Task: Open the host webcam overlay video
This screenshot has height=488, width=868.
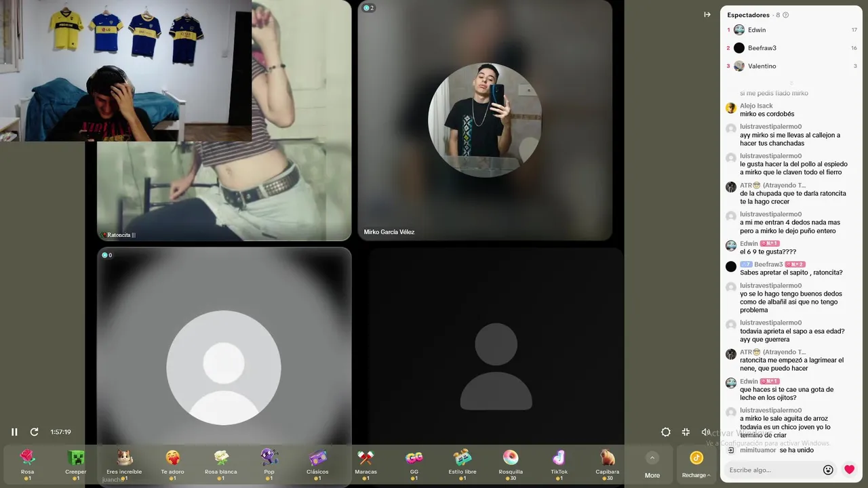Action: 125,70
